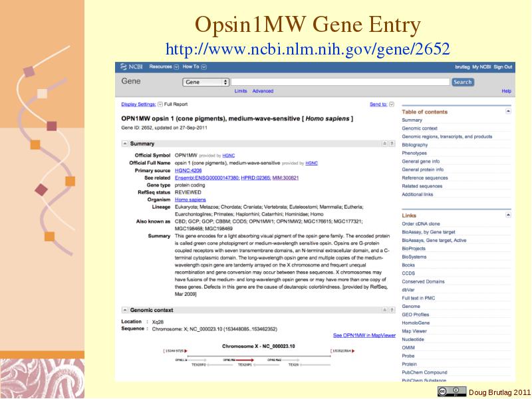Open the Ensembl:ENSG00000147380 link
Viewport: 532px width, 399px height.
coord(207,178)
